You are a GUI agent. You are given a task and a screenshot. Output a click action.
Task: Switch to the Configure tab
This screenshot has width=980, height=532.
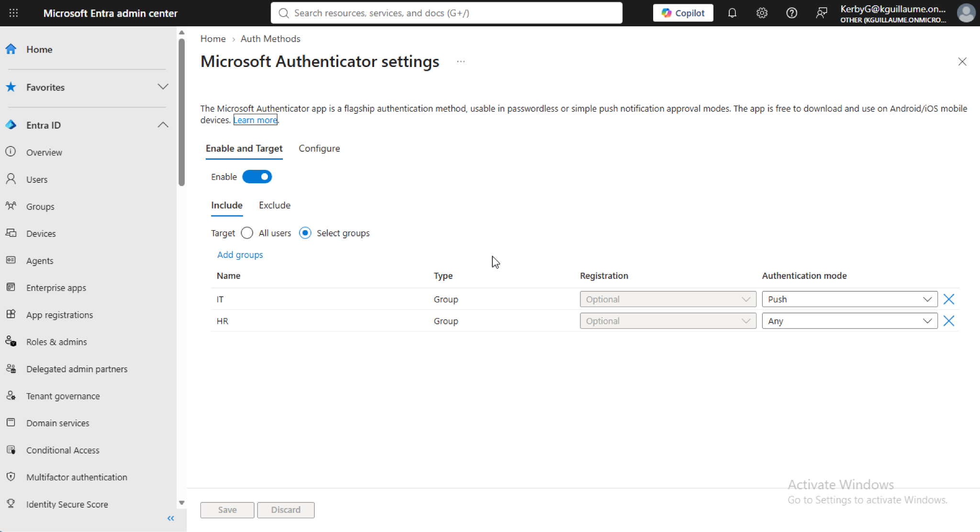[x=319, y=148]
